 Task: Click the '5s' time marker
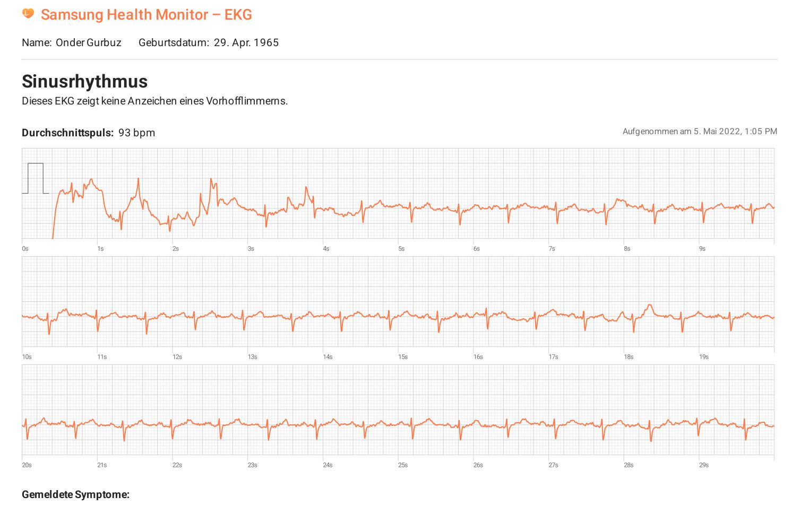point(401,248)
